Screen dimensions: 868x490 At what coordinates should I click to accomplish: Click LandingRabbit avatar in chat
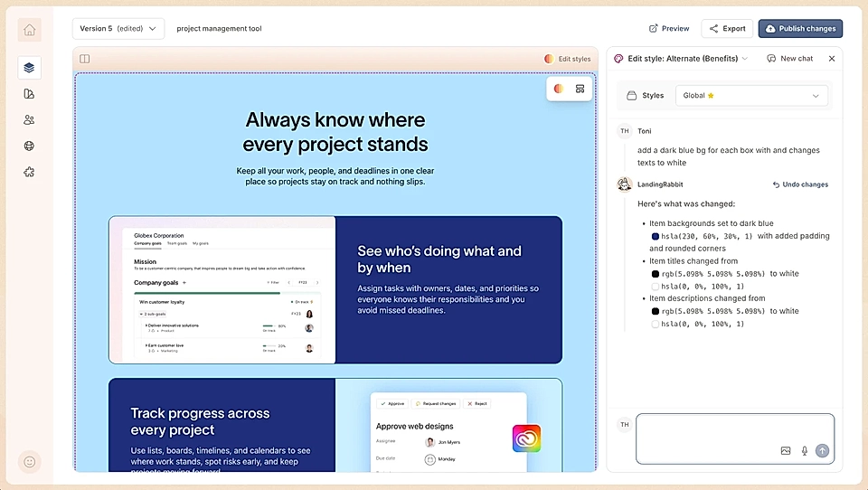625,184
